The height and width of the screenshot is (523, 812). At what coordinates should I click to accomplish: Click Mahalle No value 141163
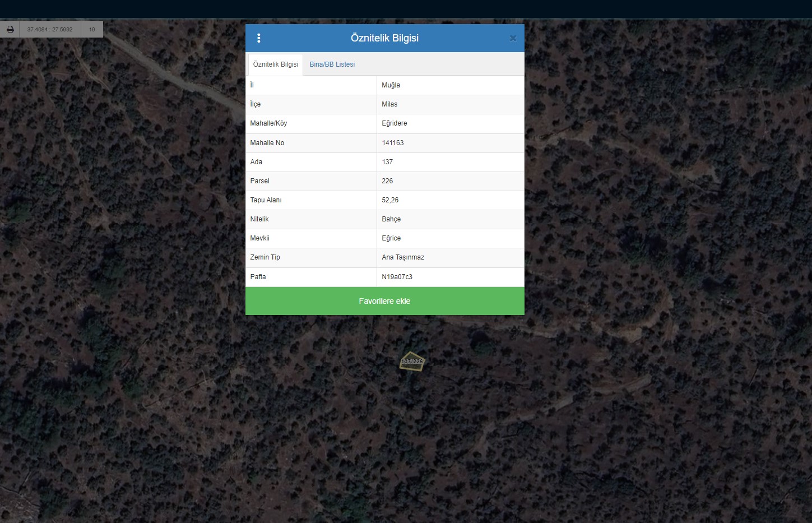[x=393, y=143]
